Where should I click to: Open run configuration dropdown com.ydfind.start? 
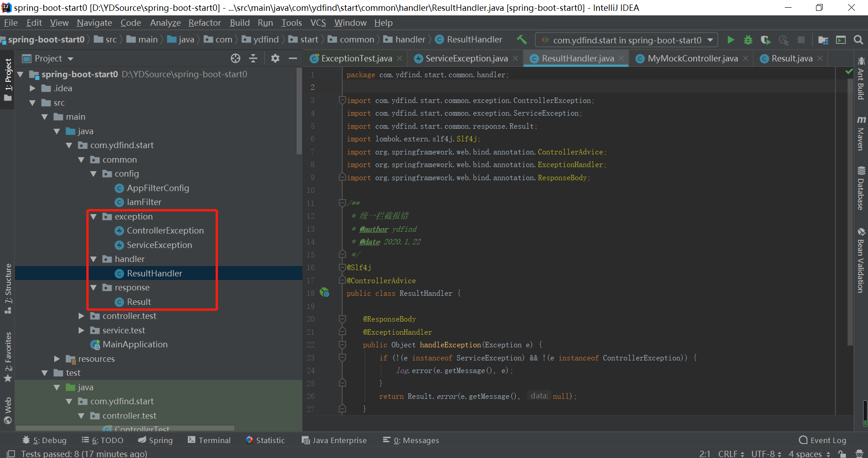pyautogui.click(x=627, y=40)
